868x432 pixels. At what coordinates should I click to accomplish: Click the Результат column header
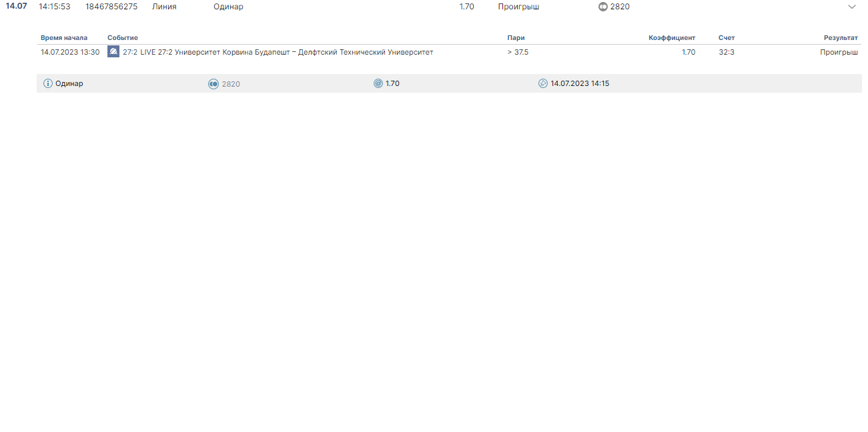point(840,38)
